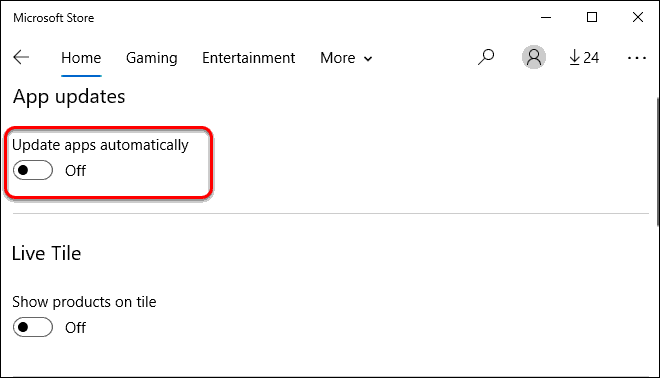Click the vertical scrollbar on the right
Screen dimensions: 660x378
tap(657, 162)
